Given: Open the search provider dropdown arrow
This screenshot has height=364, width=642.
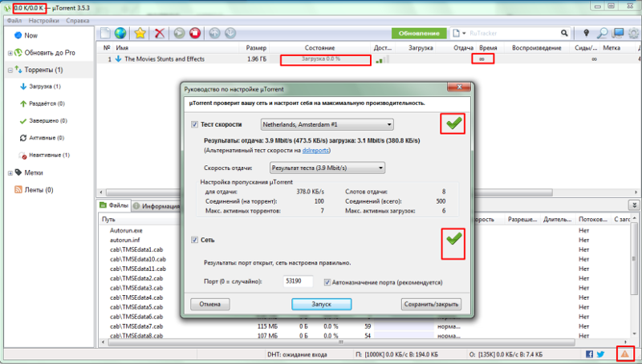Looking at the screenshot, I should [464, 33].
